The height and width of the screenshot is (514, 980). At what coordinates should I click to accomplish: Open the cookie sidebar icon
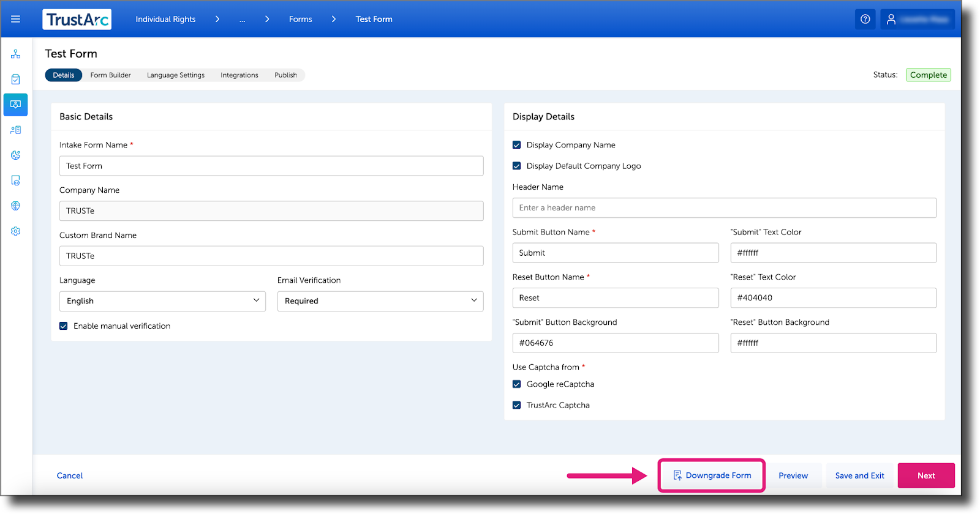(x=15, y=155)
